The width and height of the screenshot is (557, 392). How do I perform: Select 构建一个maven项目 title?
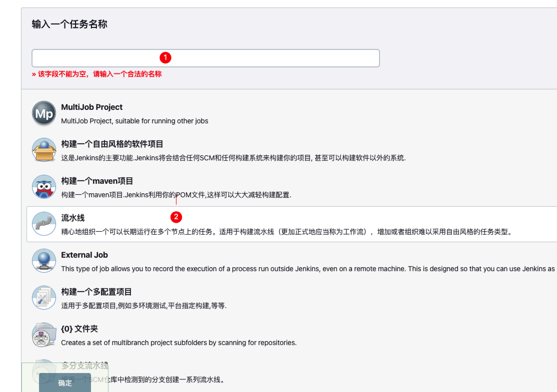[97, 181]
